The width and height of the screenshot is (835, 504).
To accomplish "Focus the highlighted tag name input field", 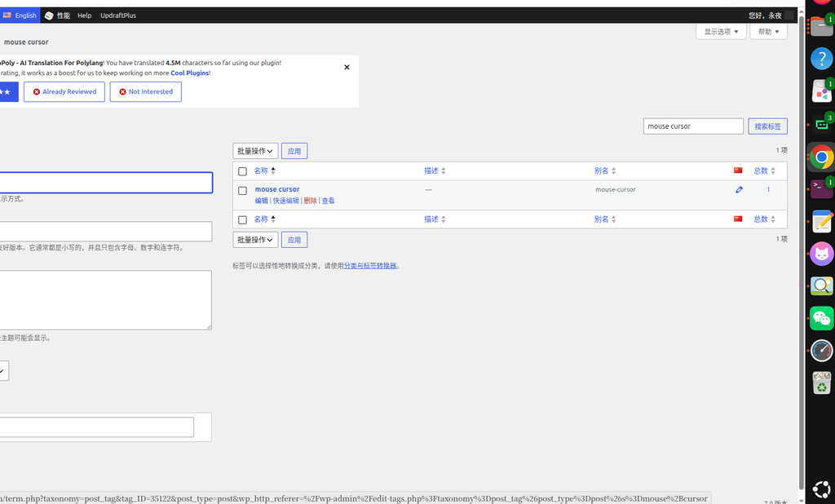I will click(106, 182).
